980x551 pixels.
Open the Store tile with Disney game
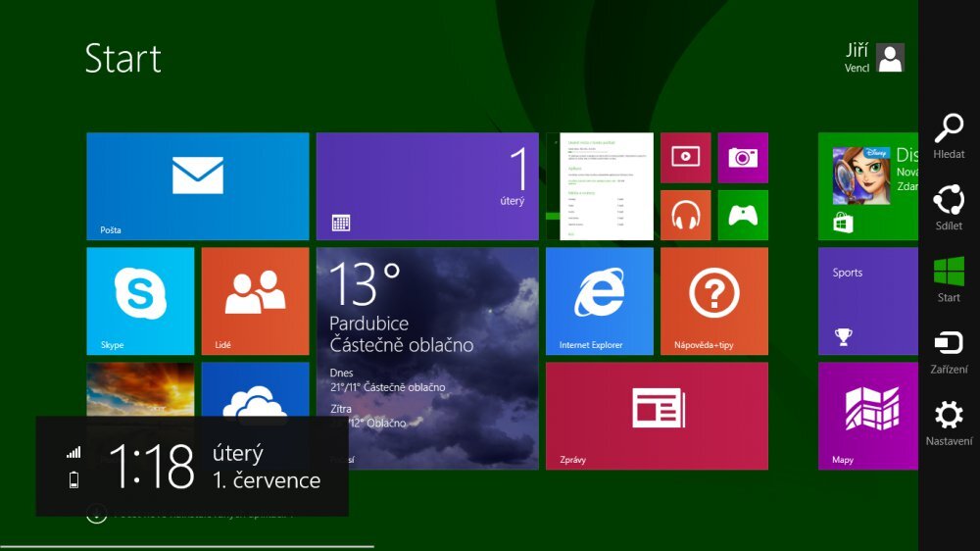[868, 185]
